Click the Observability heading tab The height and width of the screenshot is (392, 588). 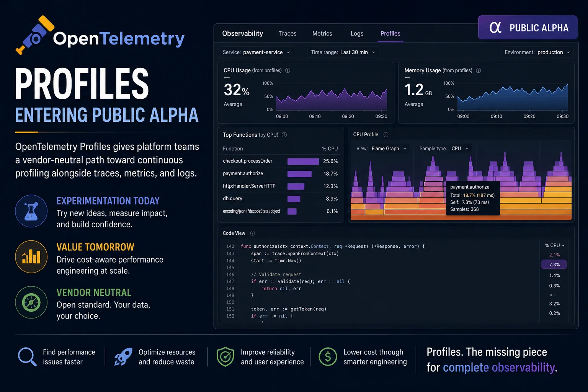(243, 34)
